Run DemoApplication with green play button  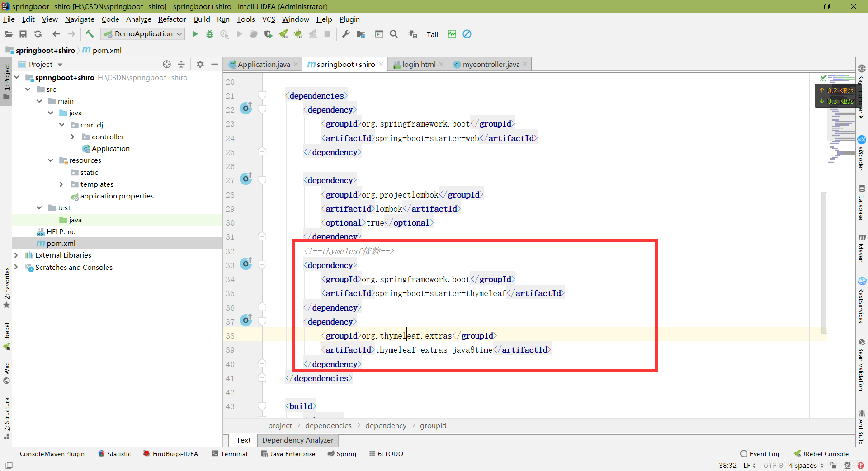pos(195,34)
